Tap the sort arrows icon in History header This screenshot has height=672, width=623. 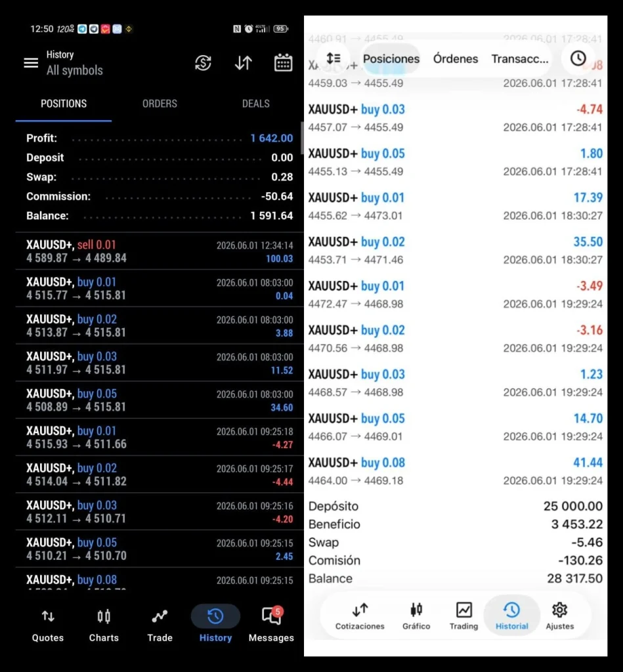pos(244,63)
